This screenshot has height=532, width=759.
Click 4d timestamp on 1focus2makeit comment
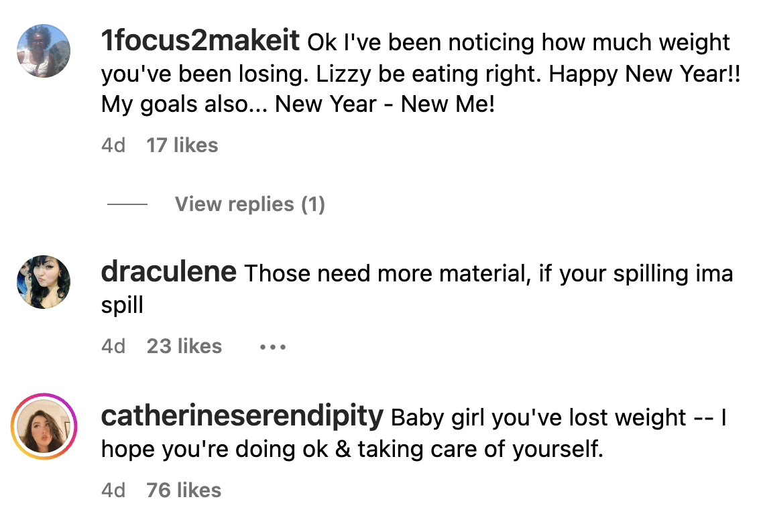point(113,145)
